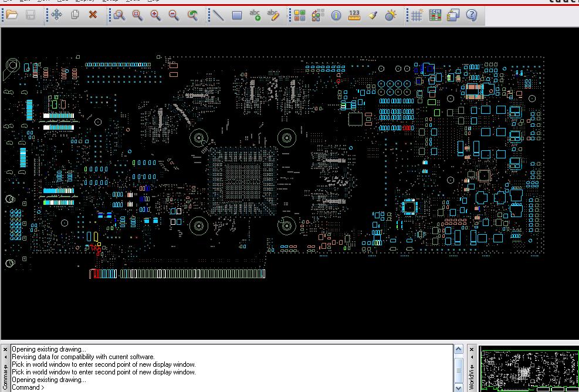Choose the Add Text tool with plus
This screenshot has width=579, height=392.
255,15
